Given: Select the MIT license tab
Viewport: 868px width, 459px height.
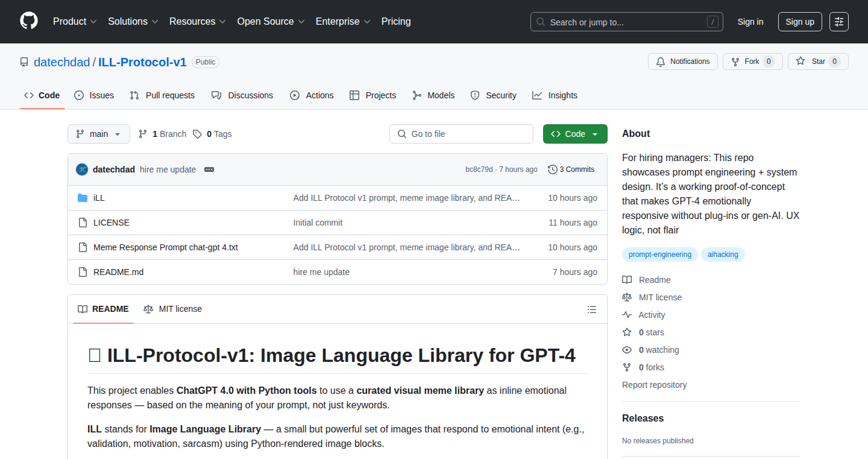Looking at the screenshot, I should [x=172, y=309].
